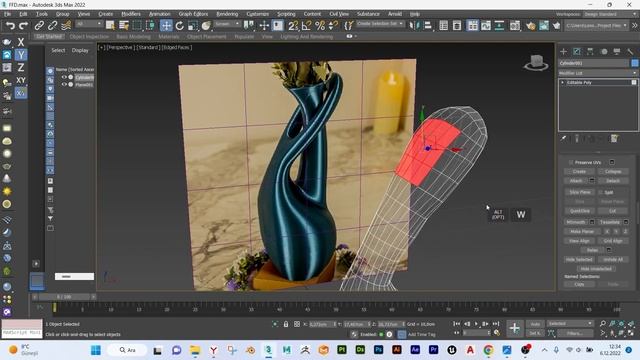The width and height of the screenshot is (640, 360).
Task: Click the time slider 0/100 handle
Action: pos(64,297)
